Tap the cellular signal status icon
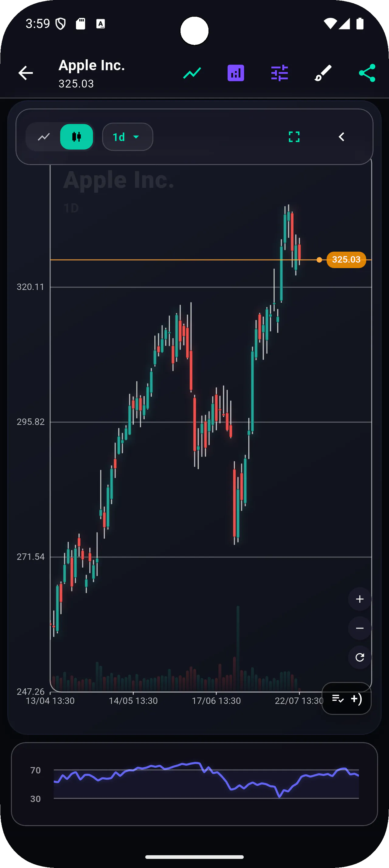 point(344,24)
